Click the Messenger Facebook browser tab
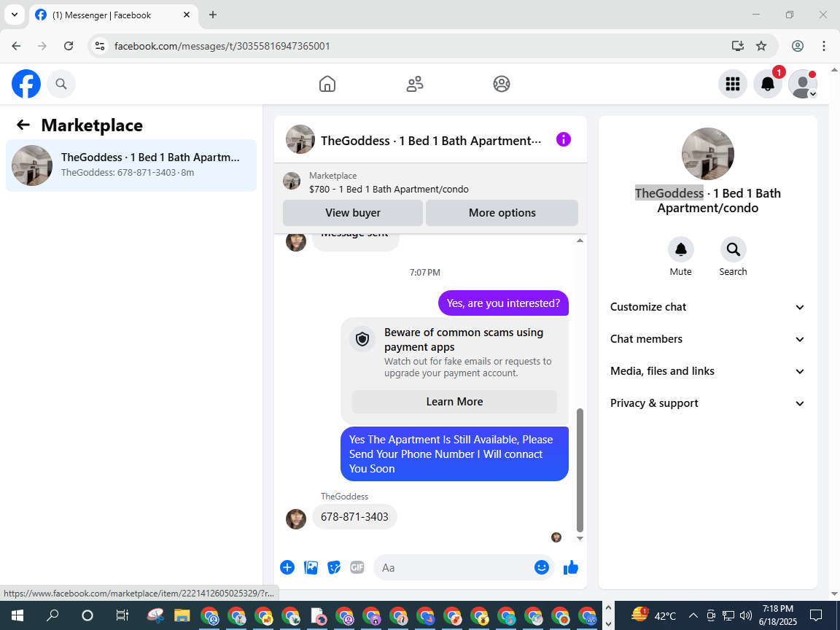The width and height of the screenshot is (840, 630). point(112,15)
